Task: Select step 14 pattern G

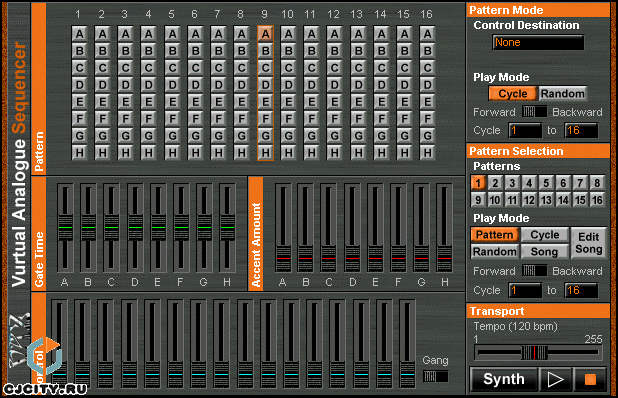Action: pyautogui.click(x=381, y=136)
